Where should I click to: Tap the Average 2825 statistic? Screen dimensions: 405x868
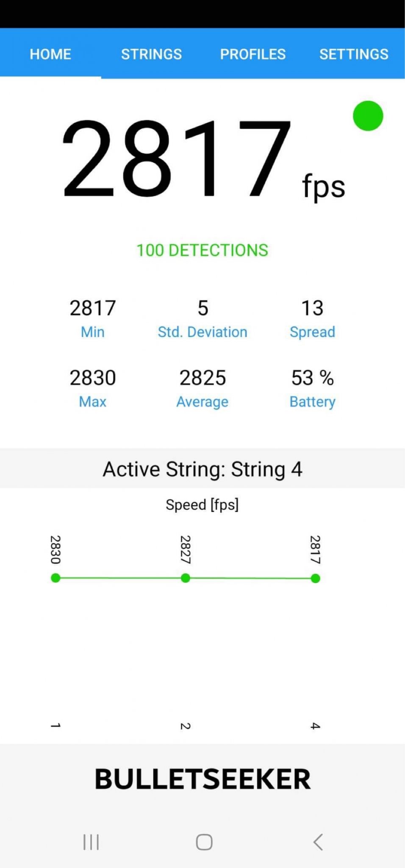pyautogui.click(x=202, y=389)
